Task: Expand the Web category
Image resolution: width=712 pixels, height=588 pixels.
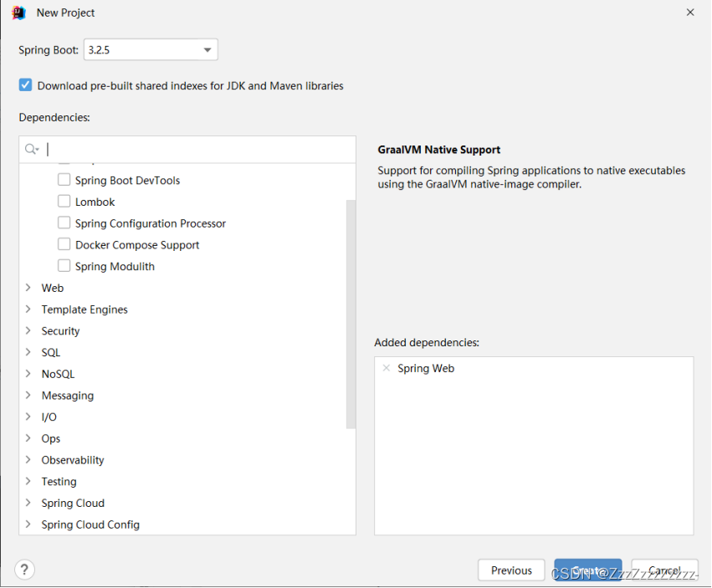Action: pyautogui.click(x=28, y=288)
